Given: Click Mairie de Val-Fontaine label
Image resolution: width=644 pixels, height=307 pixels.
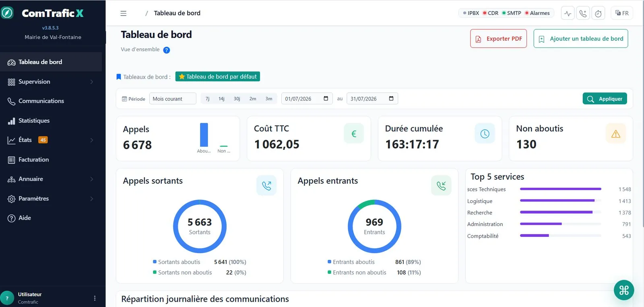Looking at the screenshot, I should tap(53, 37).
